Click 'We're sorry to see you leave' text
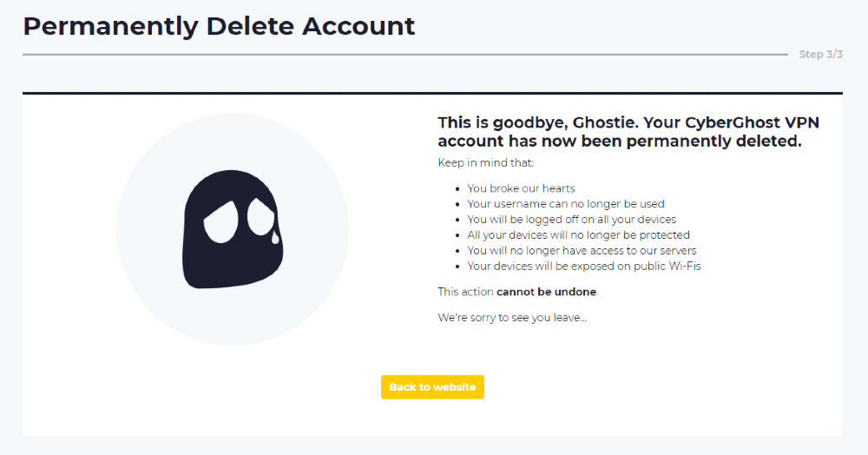The width and height of the screenshot is (868, 455). tap(512, 318)
